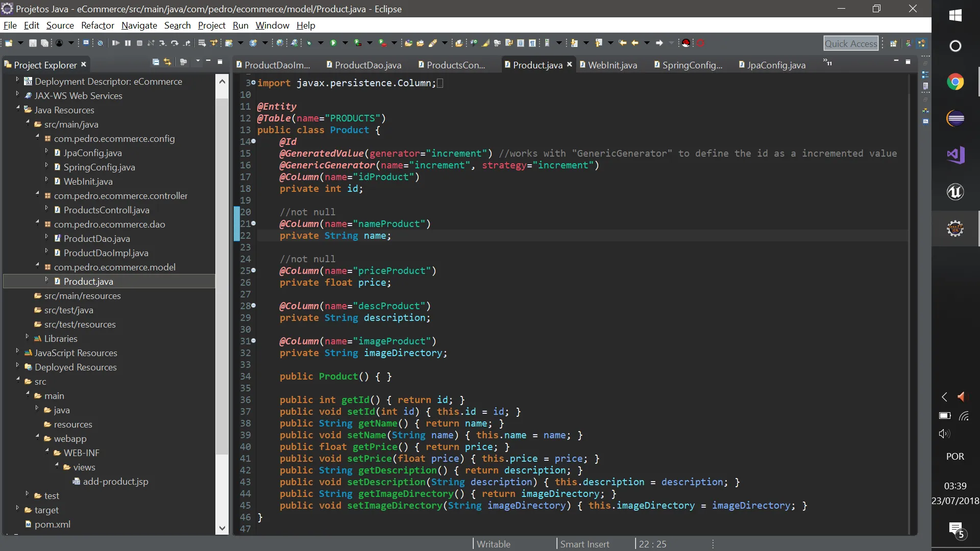Click the Open Perspective icon
Image resolution: width=980 pixels, height=551 pixels.
[894, 43]
